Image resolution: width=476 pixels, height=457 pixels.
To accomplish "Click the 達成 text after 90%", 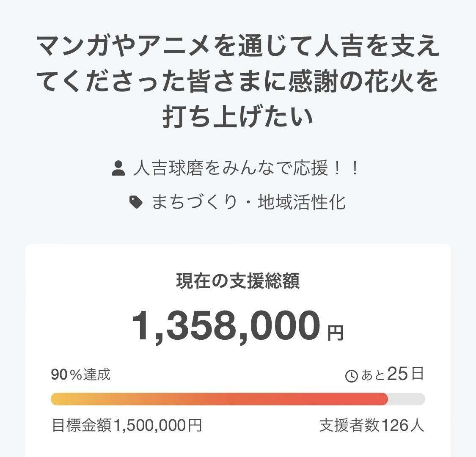I will (x=97, y=374).
